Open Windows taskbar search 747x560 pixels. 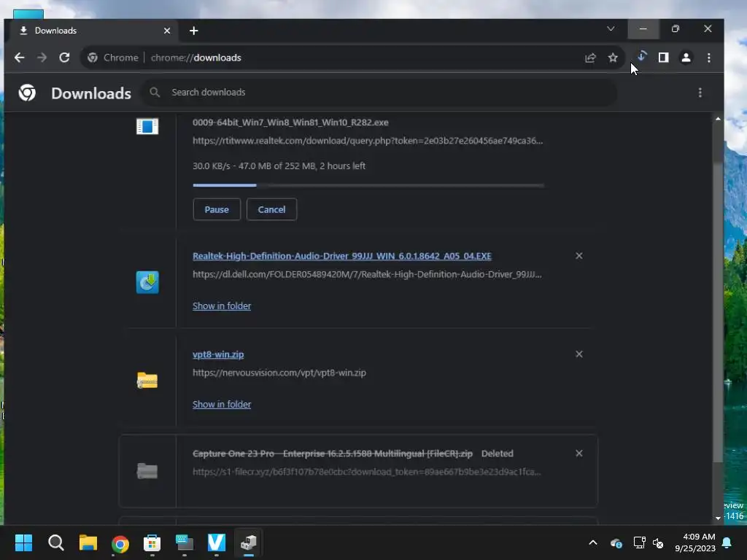[55, 542]
